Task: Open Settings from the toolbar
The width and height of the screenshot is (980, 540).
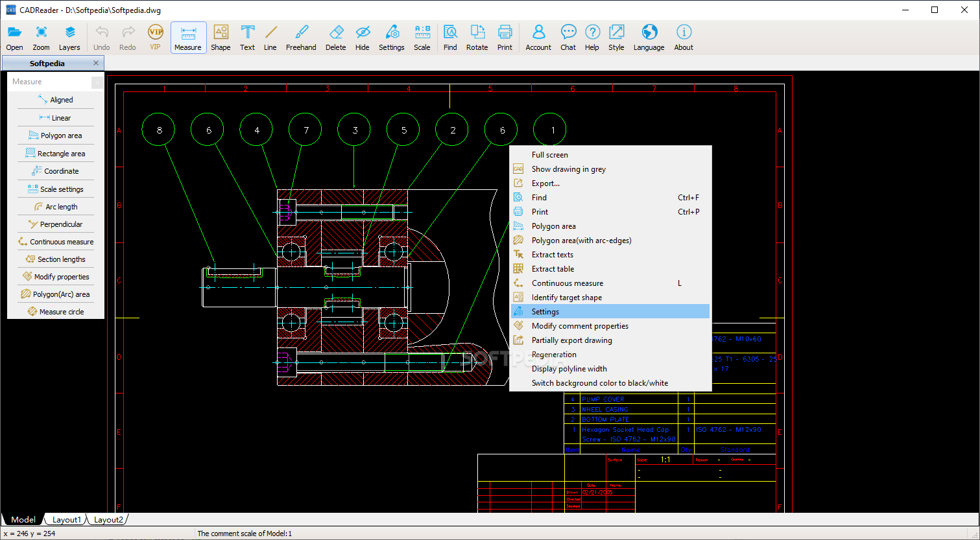Action: (x=392, y=38)
